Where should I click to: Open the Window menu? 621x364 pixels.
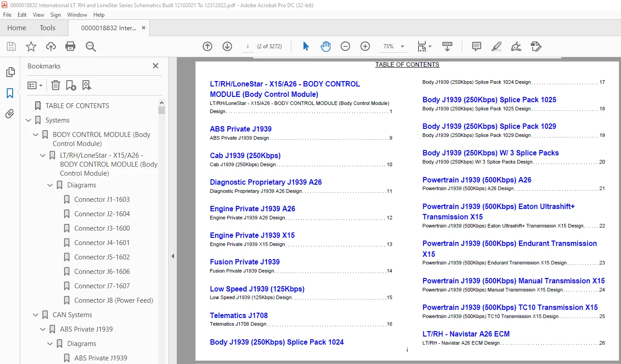77,15
